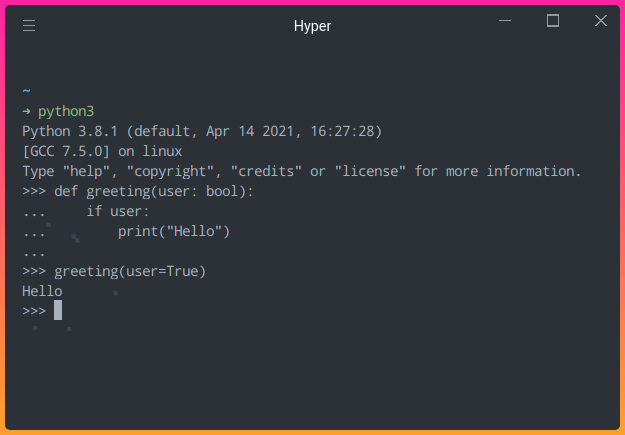
Task: Maximize the Hyper terminal window
Action: [553, 21]
